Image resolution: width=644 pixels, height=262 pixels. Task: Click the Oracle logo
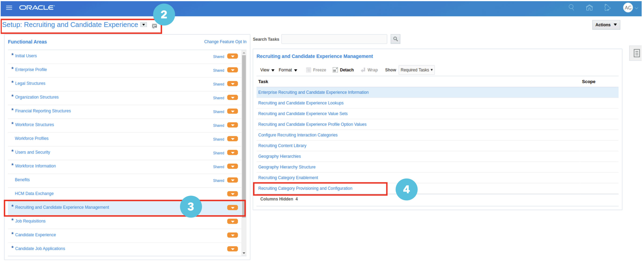(x=37, y=8)
